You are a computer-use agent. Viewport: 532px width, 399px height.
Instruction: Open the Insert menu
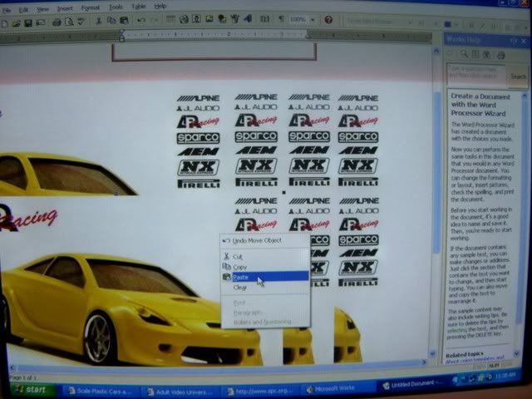pos(65,8)
